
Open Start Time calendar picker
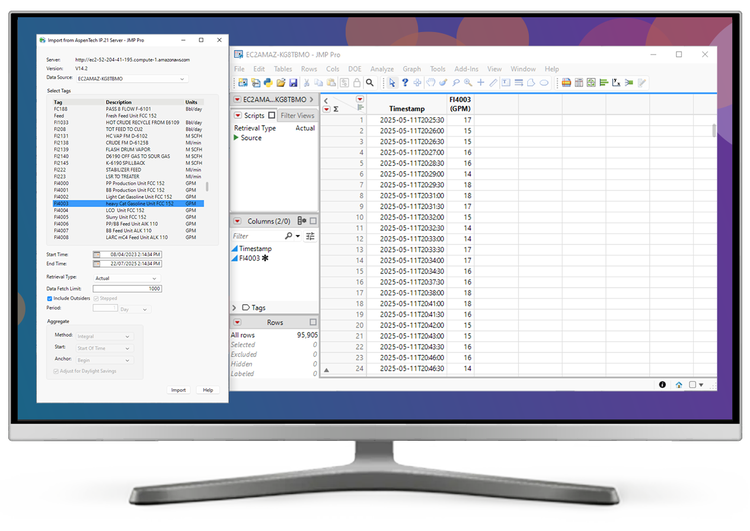click(x=96, y=254)
